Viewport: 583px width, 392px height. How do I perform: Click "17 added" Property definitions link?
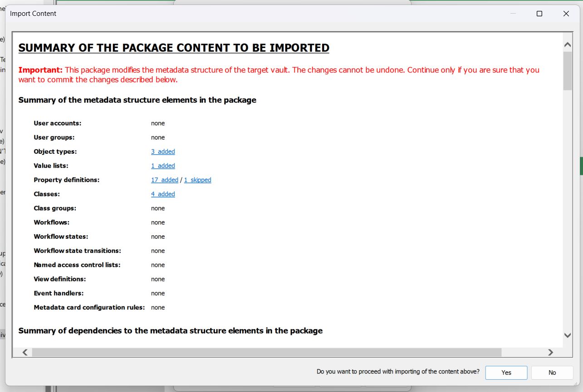coord(164,180)
